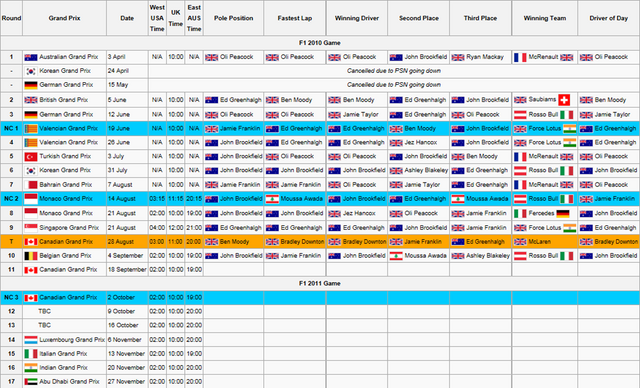Click the Lebanese flag in NC 2 Fastest Lap cell
Screen dimensions: 640x388
coord(272,199)
